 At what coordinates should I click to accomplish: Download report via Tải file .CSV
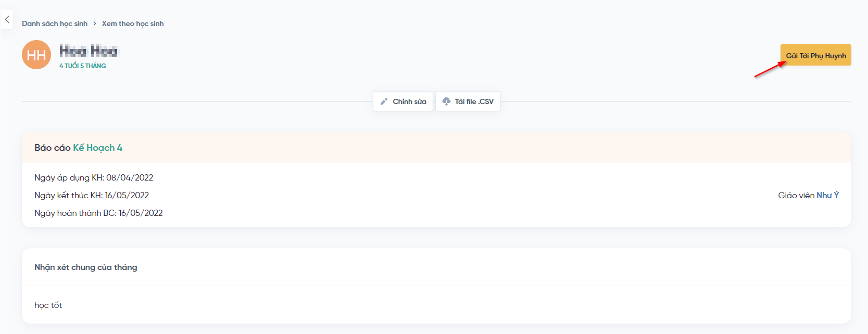[474, 101]
